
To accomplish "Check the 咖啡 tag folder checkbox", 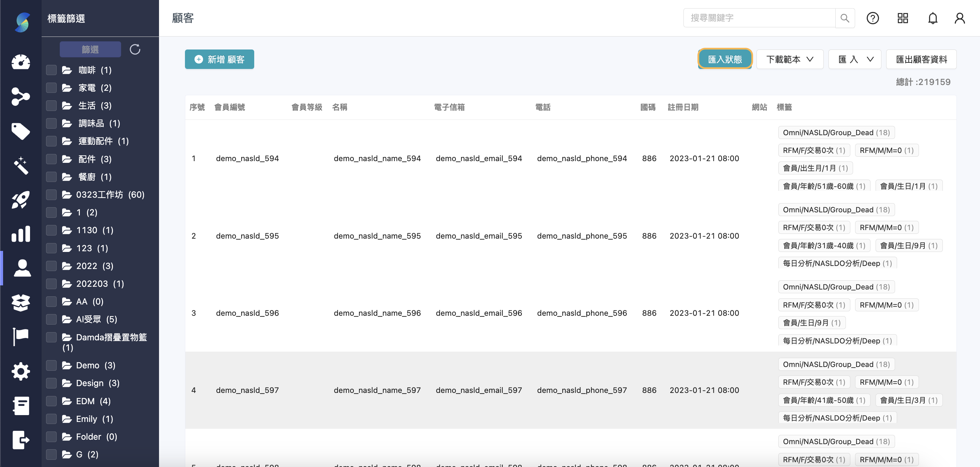I will coord(52,70).
